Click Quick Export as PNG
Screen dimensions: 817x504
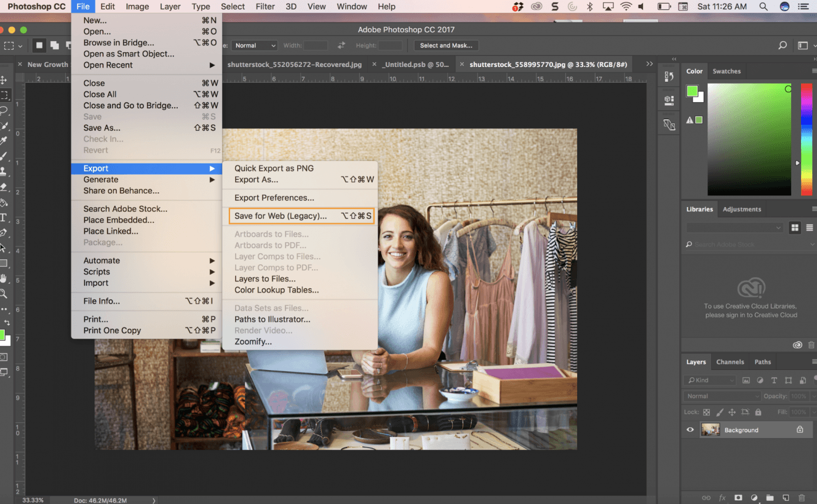point(274,168)
